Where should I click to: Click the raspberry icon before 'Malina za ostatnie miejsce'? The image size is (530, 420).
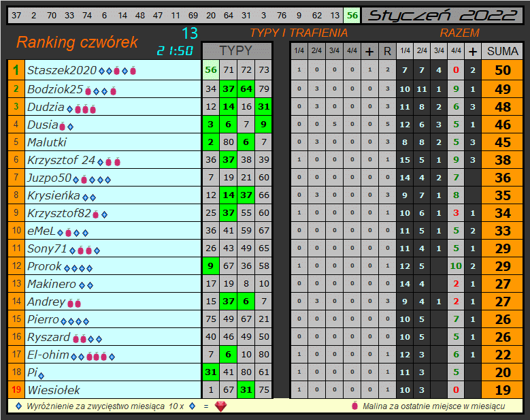point(354,406)
